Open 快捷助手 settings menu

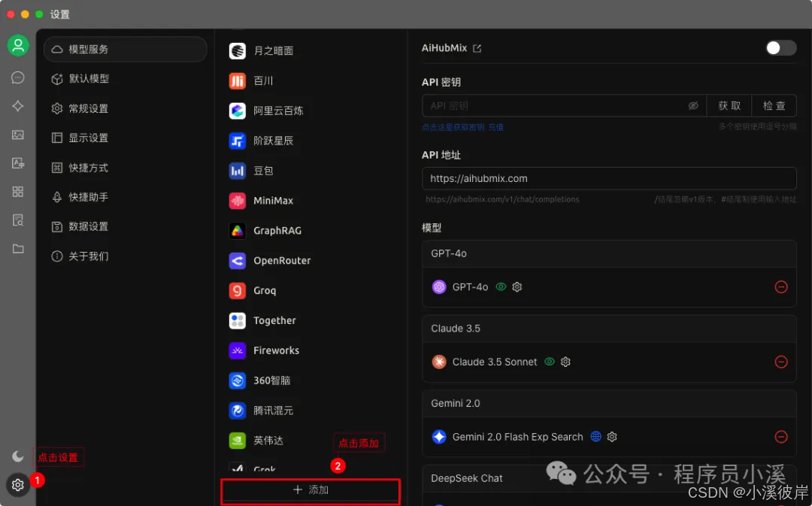coord(126,197)
